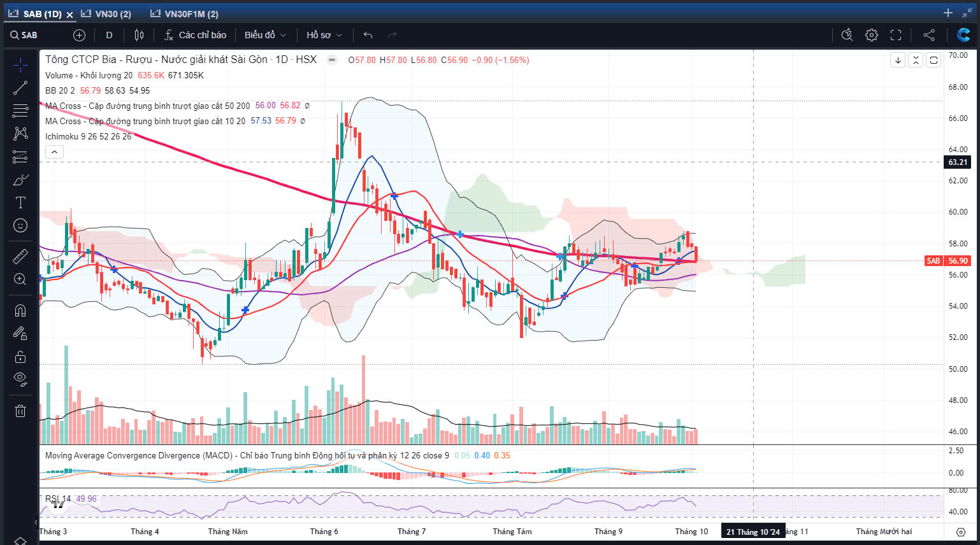
Task: Click the chart title Tổng CTCP Bia legend
Action: (181, 59)
